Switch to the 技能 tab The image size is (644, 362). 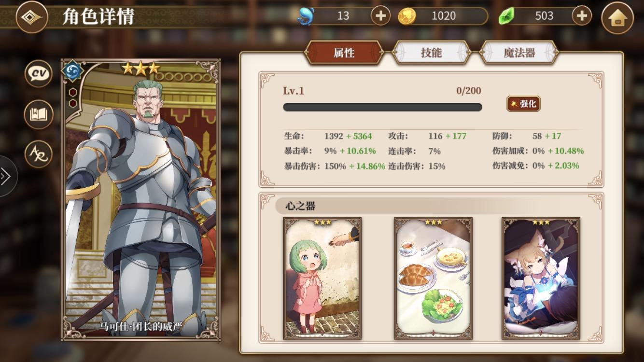(x=432, y=53)
